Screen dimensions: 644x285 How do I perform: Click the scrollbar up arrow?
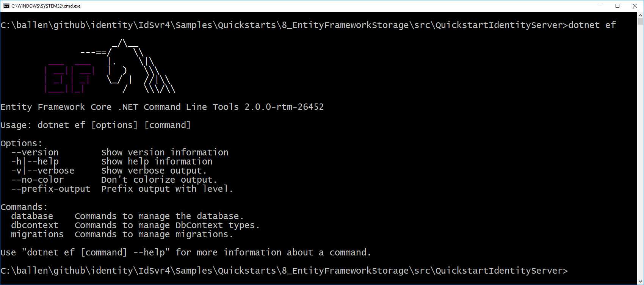[x=640, y=15]
